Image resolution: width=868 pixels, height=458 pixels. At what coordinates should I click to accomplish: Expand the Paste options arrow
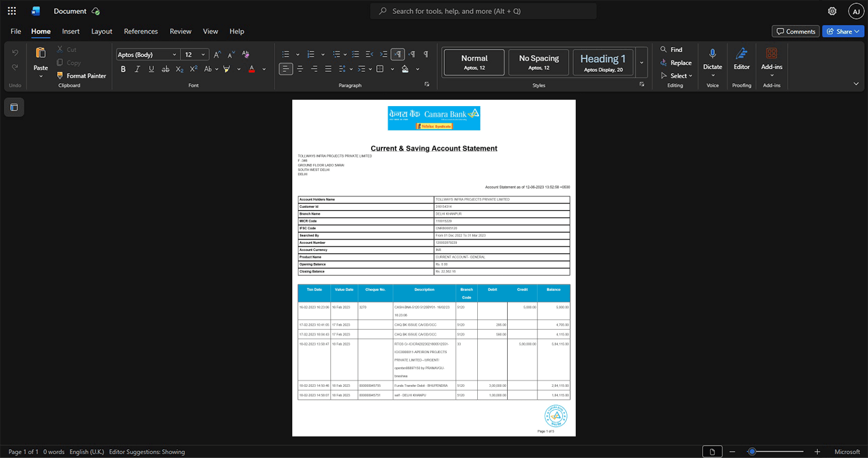pyautogui.click(x=41, y=76)
